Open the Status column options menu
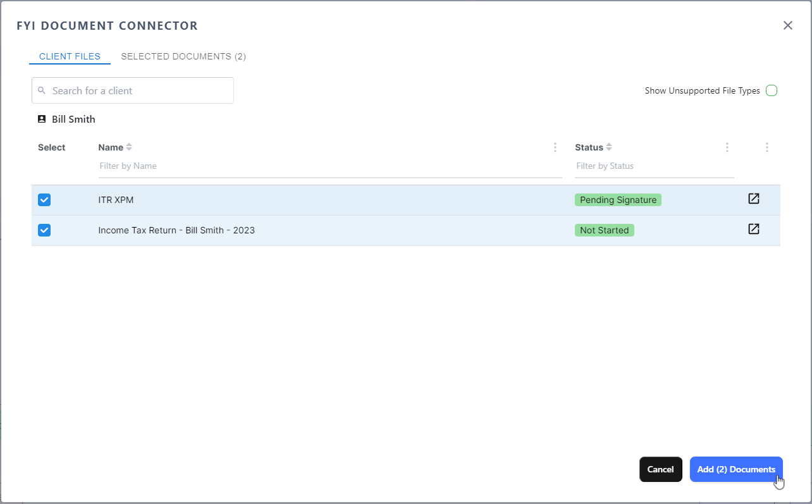The width and height of the screenshot is (812, 504). pos(727,147)
